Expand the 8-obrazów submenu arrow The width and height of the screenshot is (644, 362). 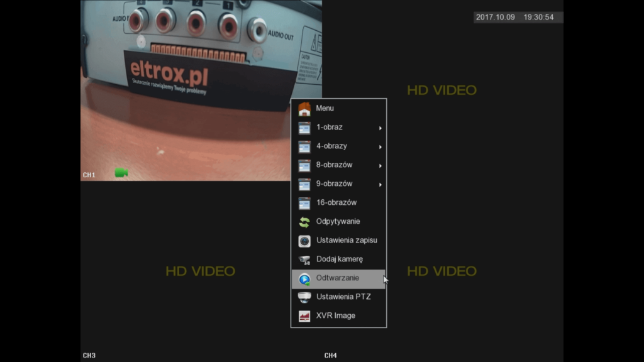click(x=380, y=166)
